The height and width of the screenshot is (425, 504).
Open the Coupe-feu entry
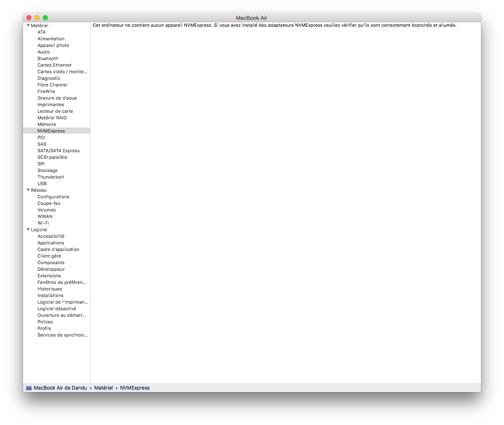pos(49,203)
